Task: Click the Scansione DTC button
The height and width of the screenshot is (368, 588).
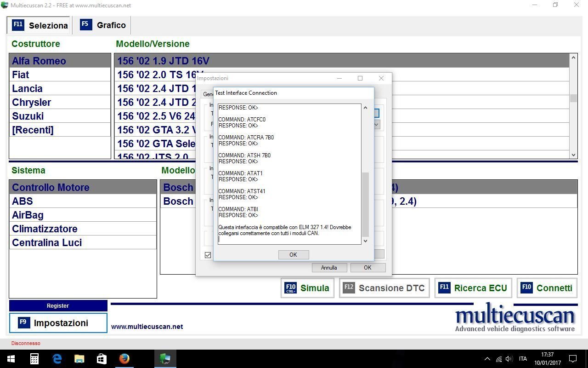Action: pos(384,288)
